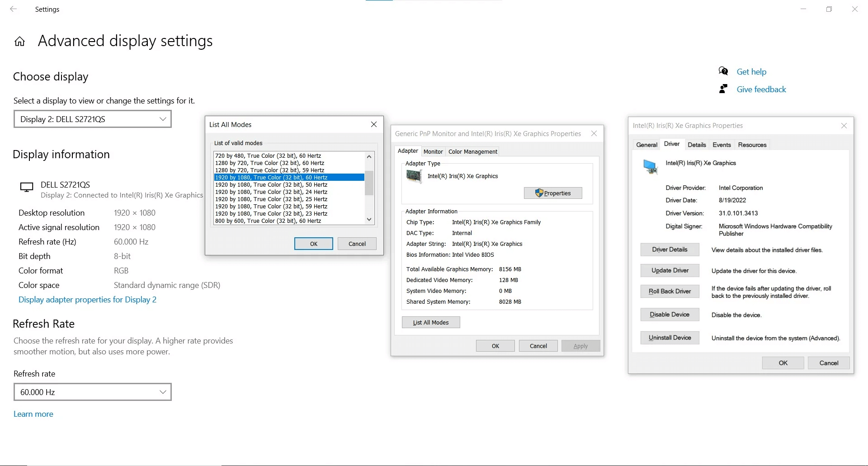868x466 pixels.
Task: Restore down the Settings window
Action: 829,9
